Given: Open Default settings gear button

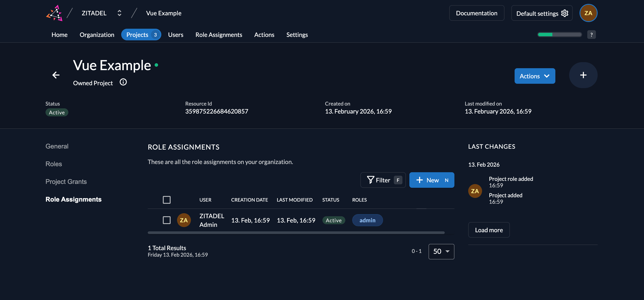Looking at the screenshot, I should [542, 13].
